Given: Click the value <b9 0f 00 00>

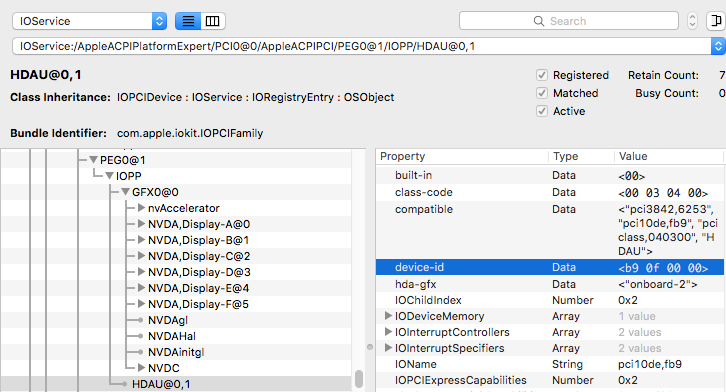Looking at the screenshot, I should (x=663, y=268).
